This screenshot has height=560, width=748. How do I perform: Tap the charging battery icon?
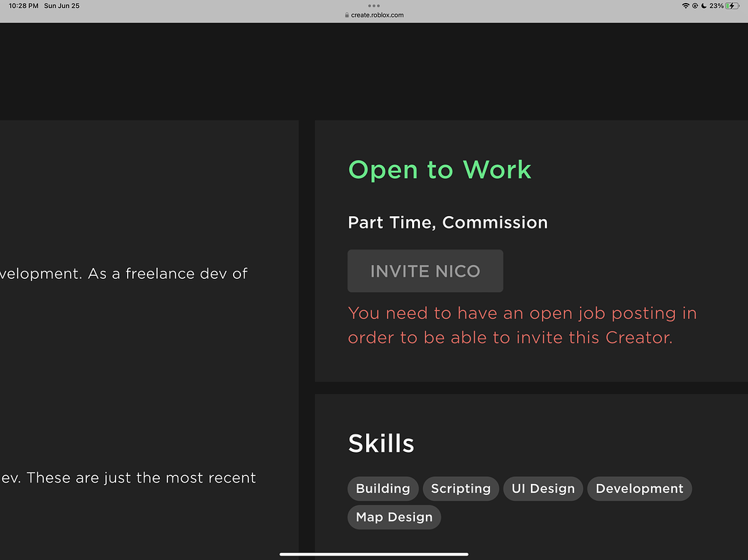(731, 6)
